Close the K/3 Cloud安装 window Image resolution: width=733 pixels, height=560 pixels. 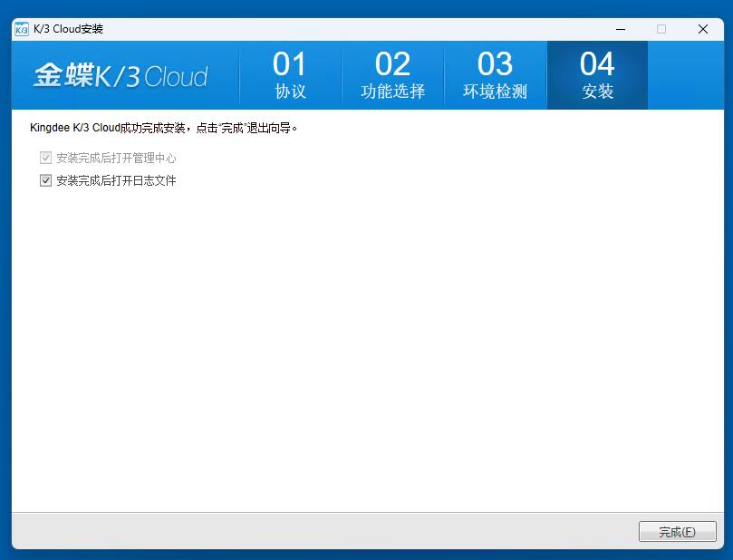tap(702, 29)
